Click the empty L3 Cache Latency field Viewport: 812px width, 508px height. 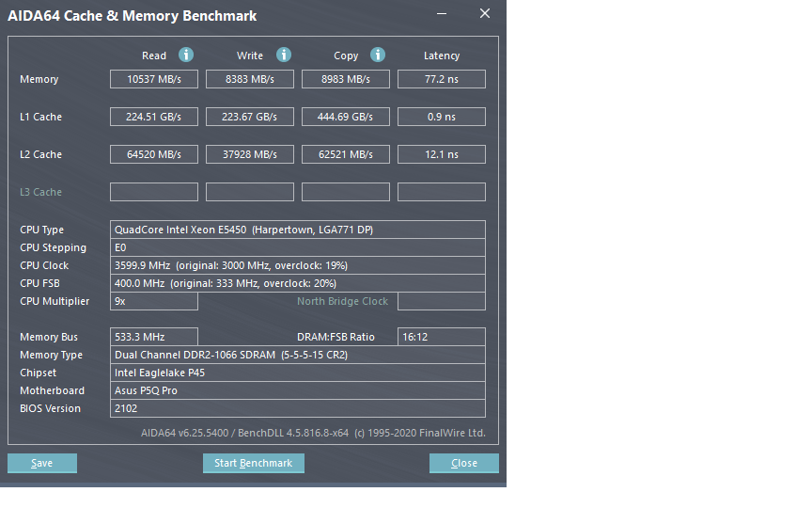coord(441,192)
